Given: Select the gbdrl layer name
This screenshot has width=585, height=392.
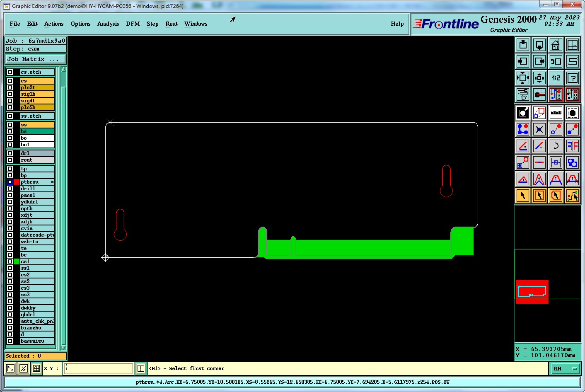Looking at the screenshot, I should (37, 315).
